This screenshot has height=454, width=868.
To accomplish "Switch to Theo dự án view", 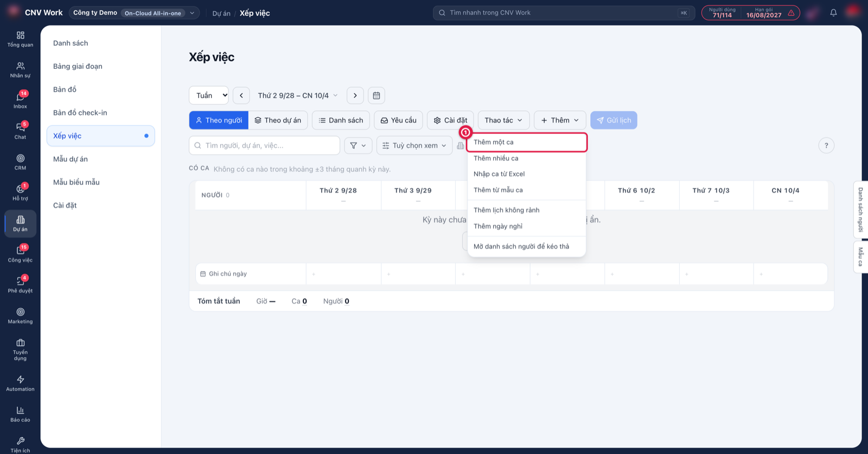I will 278,120.
